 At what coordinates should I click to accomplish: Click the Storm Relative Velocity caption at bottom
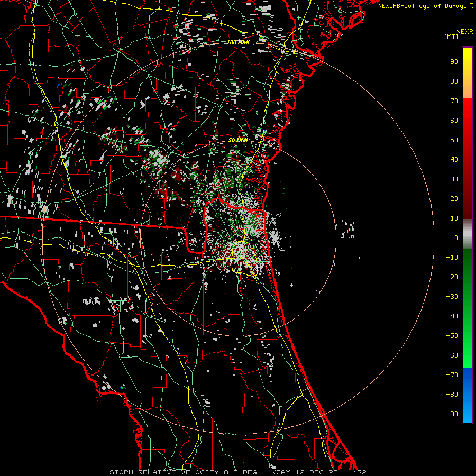(238, 472)
